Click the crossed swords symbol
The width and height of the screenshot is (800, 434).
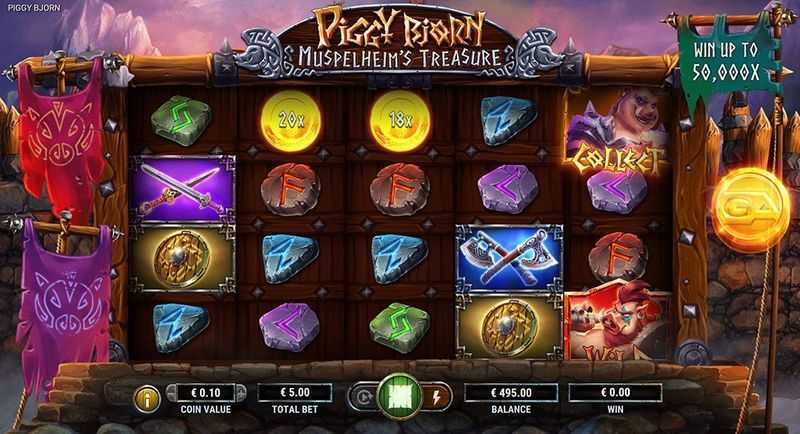click(x=183, y=190)
